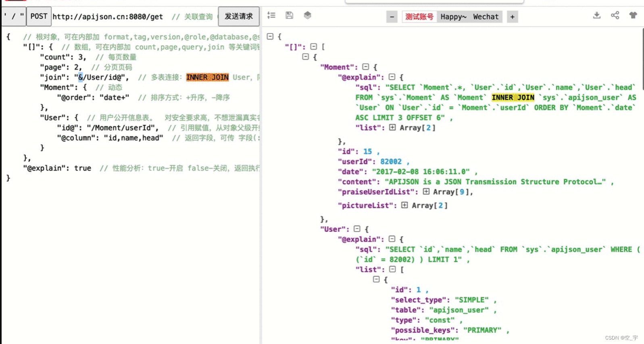Image resolution: width=644 pixels, height=344 pixels.
Task: Click the "join" value in request editor
Action: click(101, 77)
